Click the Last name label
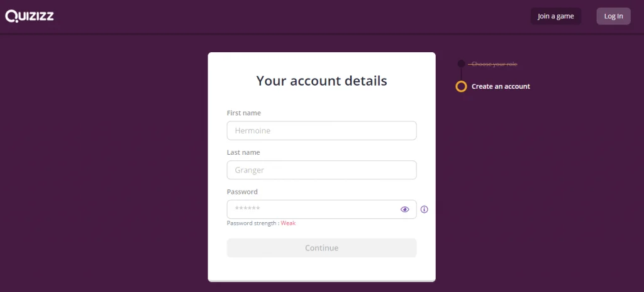 [x=243, y=152]
